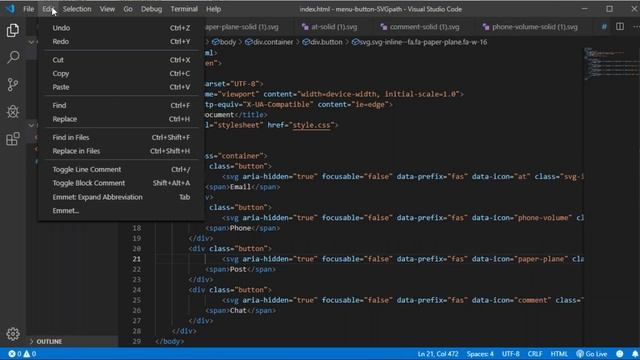Screen dimensions: 640x360
Task: Open the Selection menu
Action: point(77,9)
